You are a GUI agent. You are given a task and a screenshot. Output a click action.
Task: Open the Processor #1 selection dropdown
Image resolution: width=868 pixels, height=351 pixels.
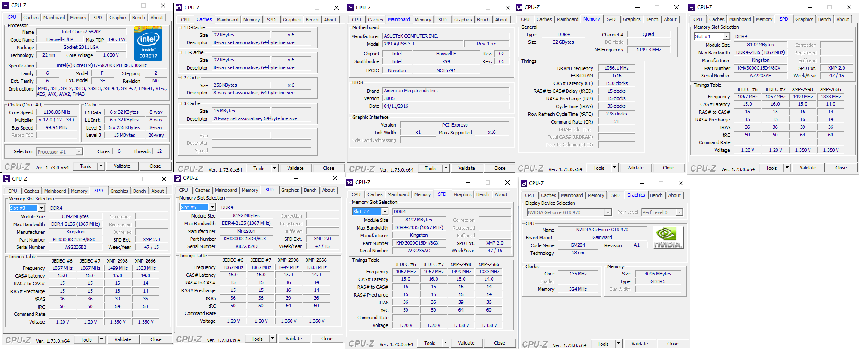(79, 152)
